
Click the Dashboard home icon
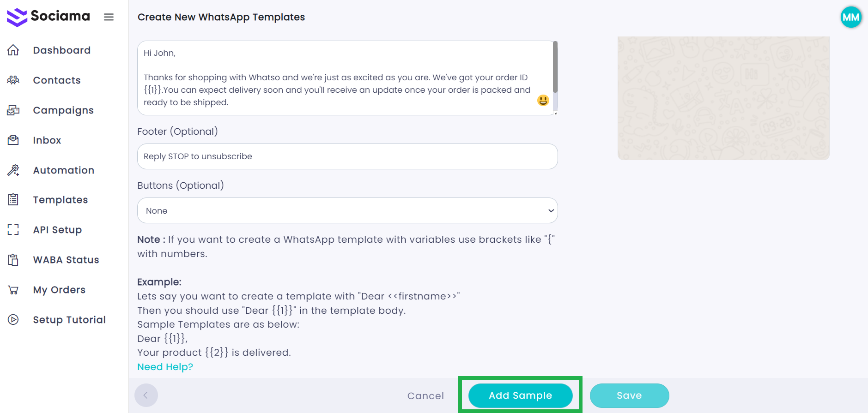[13, 50]
